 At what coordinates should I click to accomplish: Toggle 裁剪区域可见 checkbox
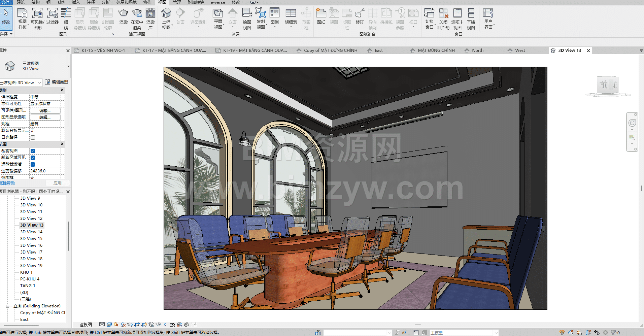click(x=33, y=158)
